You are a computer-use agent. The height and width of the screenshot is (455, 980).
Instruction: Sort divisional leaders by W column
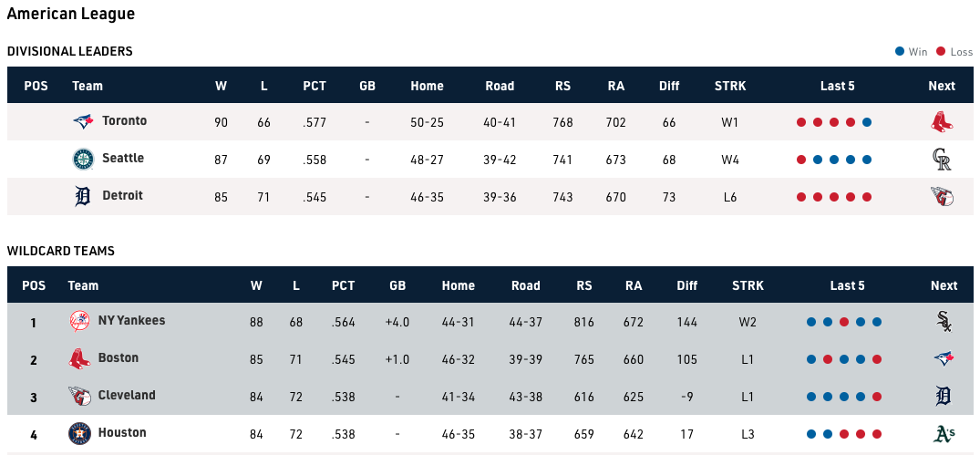click(222, 86)
